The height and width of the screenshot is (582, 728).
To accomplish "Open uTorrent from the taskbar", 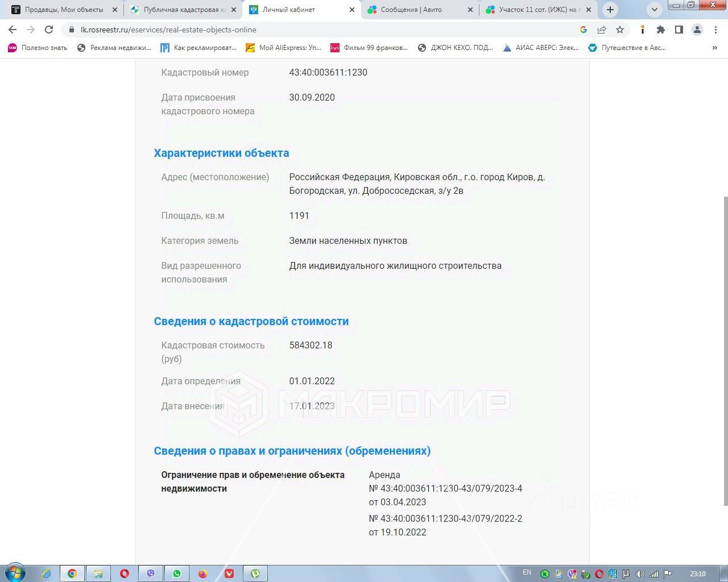I will coord(255,573).
